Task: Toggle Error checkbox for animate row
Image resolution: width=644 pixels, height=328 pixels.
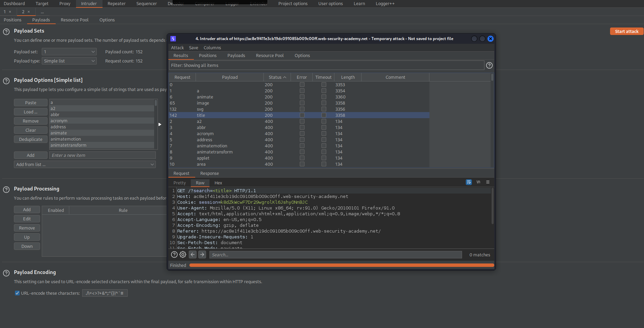Action: click(x=302, y=97)
